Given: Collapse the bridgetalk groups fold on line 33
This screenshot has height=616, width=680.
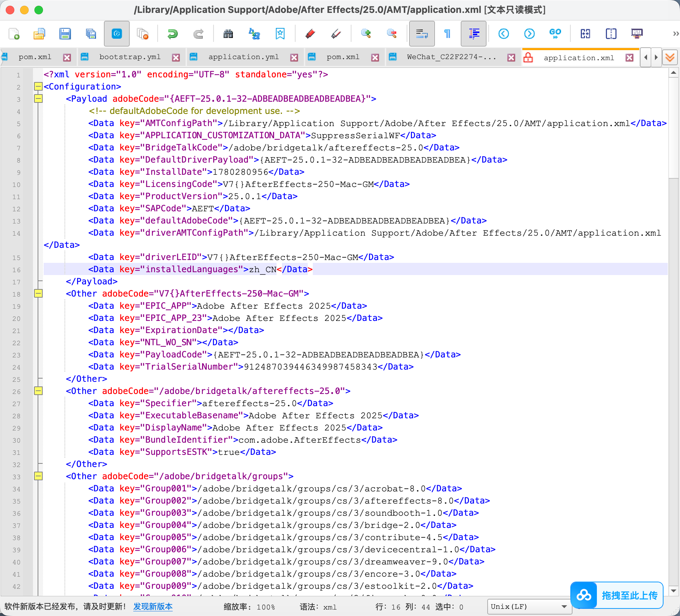Looking at the screenshot, I should coord(38,476).
